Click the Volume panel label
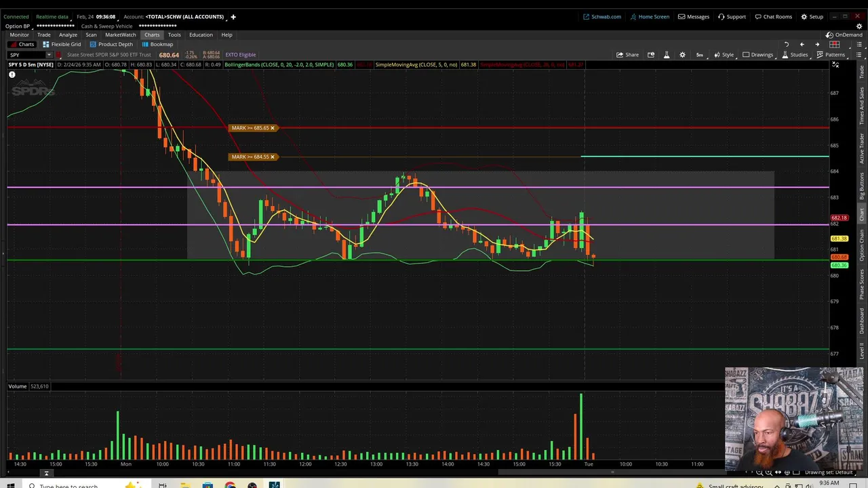Screen dimensions: 868x488 pyautogui.click(x=18, y=386)
